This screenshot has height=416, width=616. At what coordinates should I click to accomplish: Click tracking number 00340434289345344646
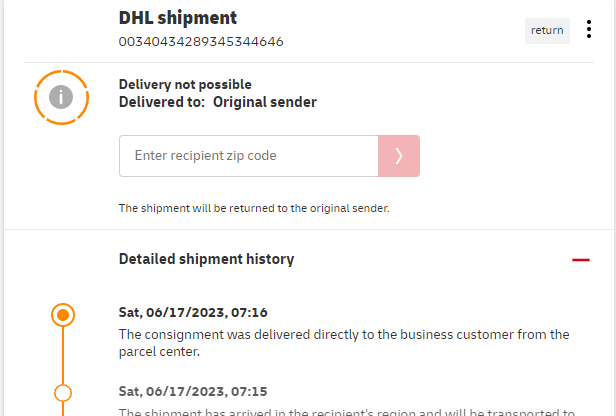pyautogui.click(x=200, y=42)
